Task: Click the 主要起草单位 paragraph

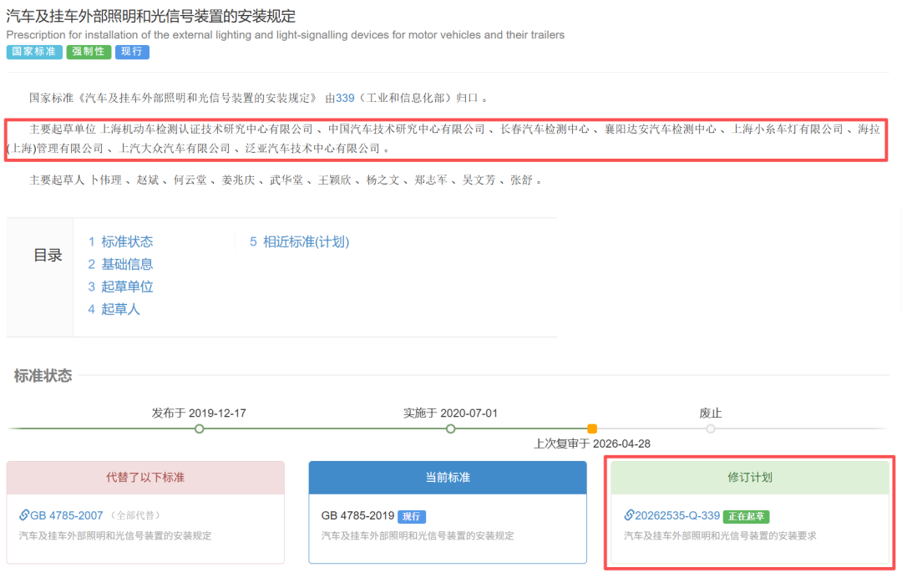Action: pos(443,139)
